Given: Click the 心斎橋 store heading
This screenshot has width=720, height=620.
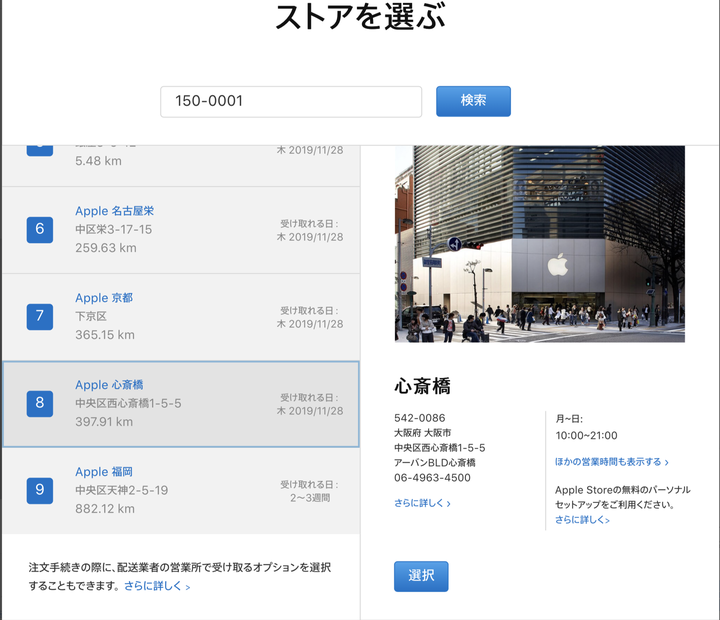Looking at the screenshot, I should [422, 386].
